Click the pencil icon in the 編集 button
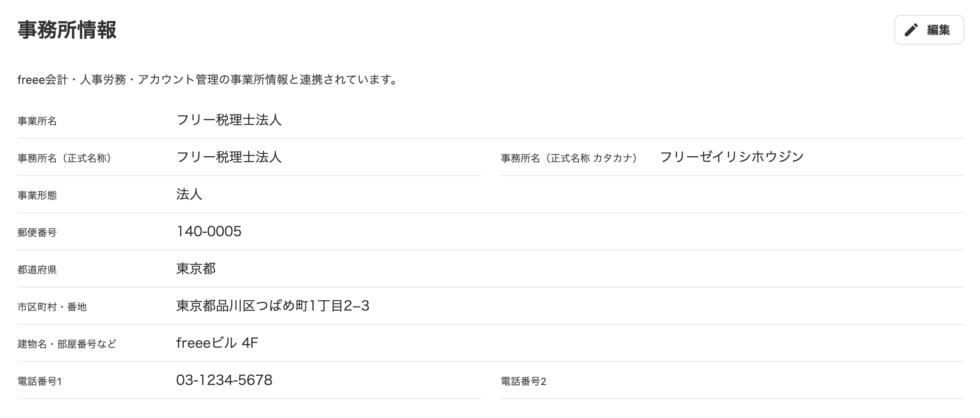This screenshot has height=418, width=980. point(911,30)
